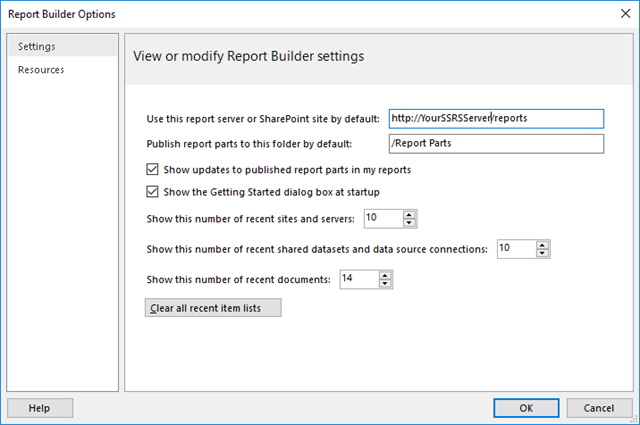Select the Settings page in sidebar

click(62, 46)
